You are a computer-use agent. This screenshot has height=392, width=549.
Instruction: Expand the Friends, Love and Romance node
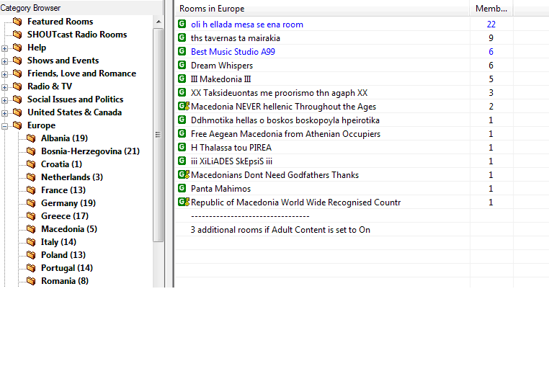click(4, 74)
